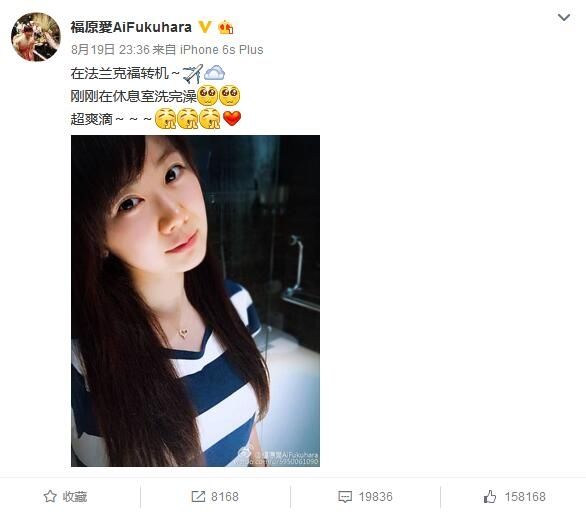Click the Weibo watermark on photo
This screenshot has width=586, height=515.
pos(278,457)
